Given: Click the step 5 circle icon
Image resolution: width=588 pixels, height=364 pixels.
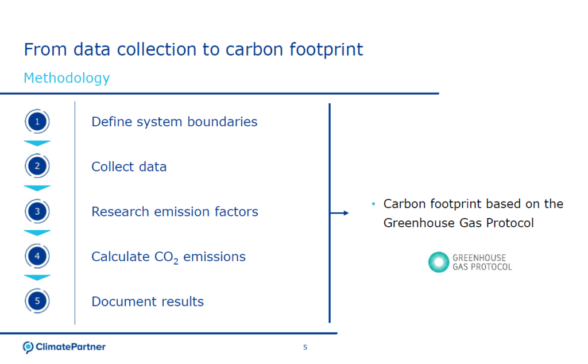Looking at the screenshot, I should [x=37, y=301].
